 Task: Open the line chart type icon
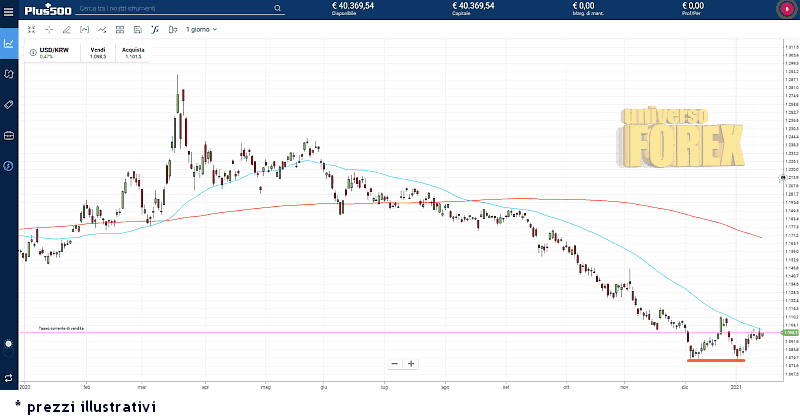pyautogui.click(x=102, y=29)
